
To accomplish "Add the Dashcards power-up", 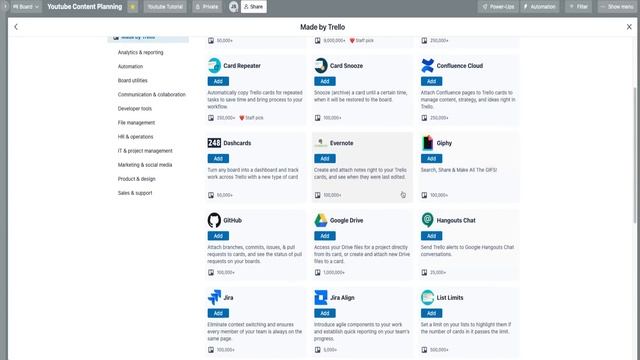I will [x=218, y=159].
